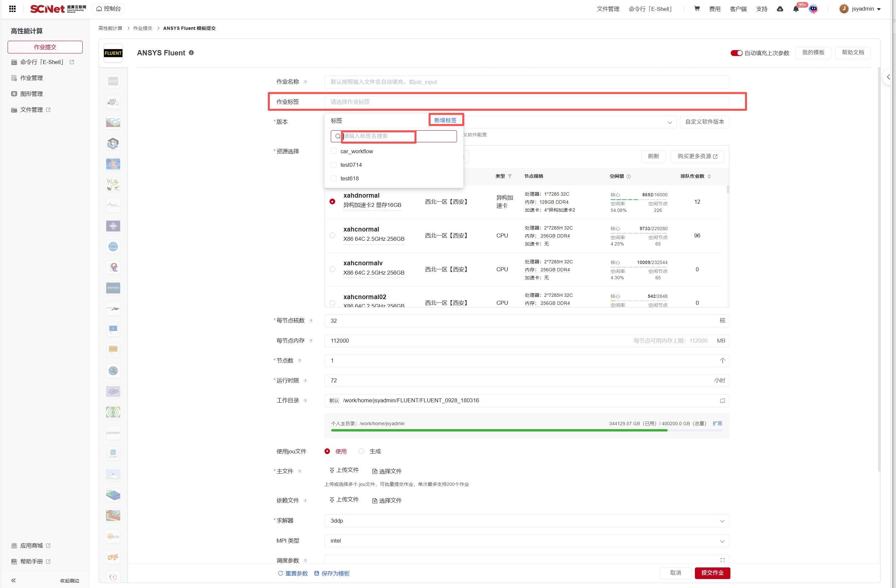Open 作业管理 in the left menu

click(x=31, y=78)
